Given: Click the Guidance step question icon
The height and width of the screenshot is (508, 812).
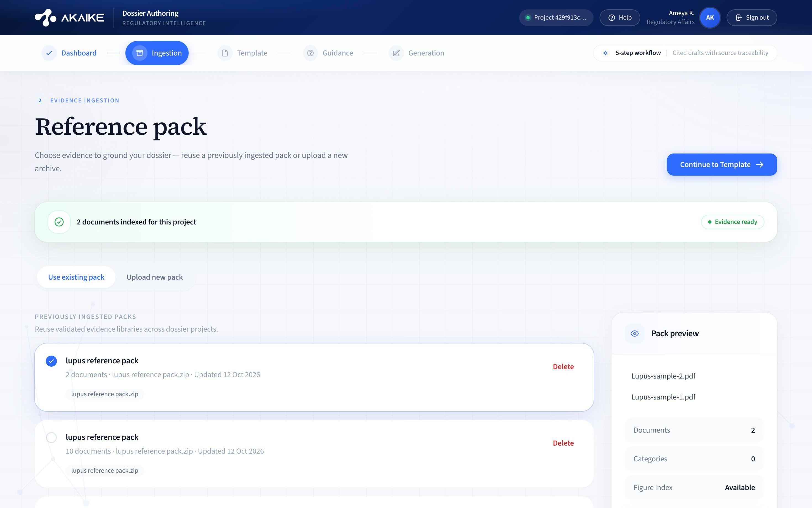Looking at the screenshot, I should (x=310, y=53).
